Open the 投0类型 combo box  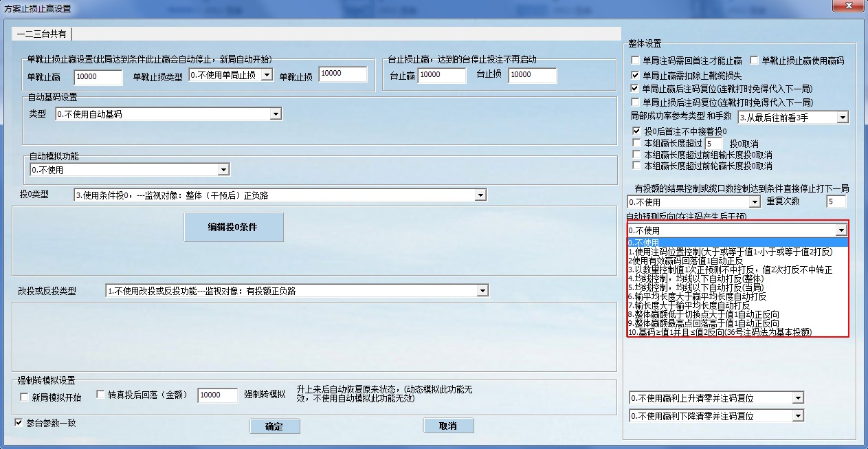point(480,195)
